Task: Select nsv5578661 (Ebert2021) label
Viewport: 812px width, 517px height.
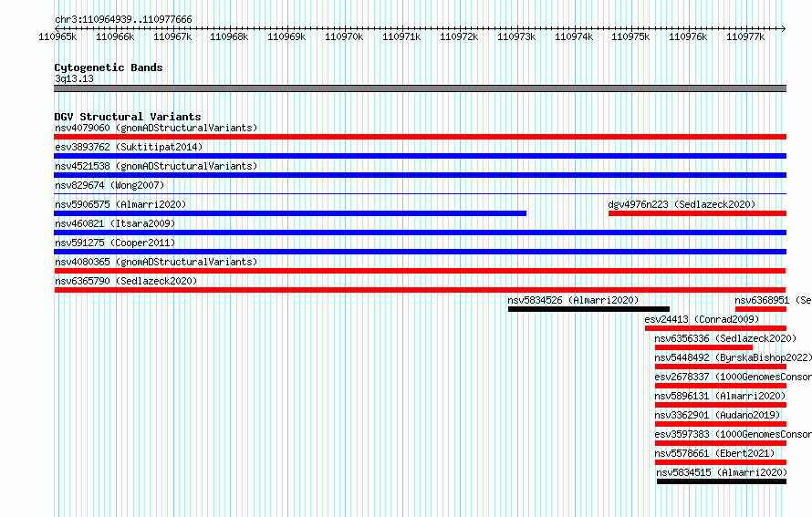Action: [x=714, y=453]
